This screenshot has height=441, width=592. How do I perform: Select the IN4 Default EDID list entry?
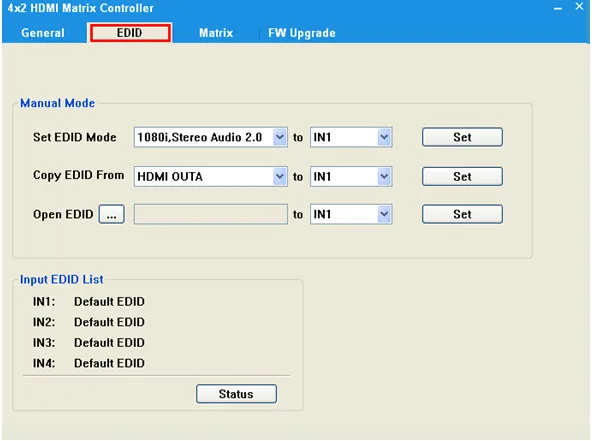pyautogui.click(x=89, y=363)
